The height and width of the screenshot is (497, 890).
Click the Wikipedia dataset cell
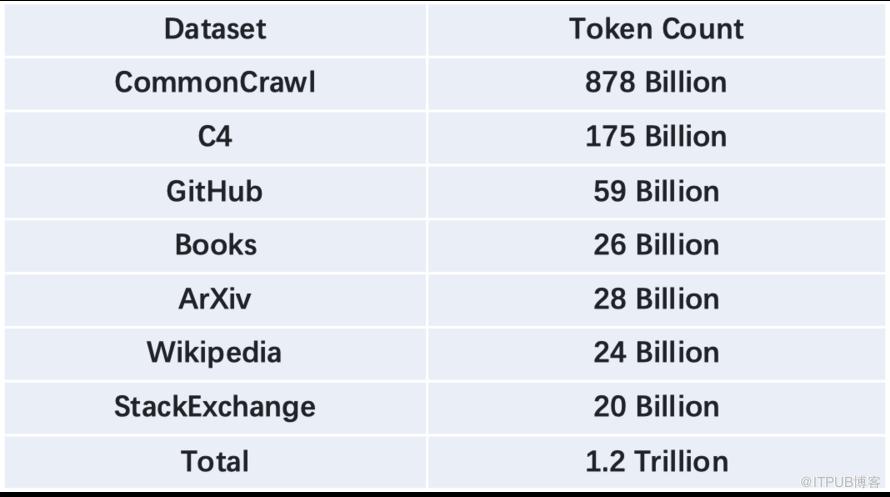click(215, 353)
